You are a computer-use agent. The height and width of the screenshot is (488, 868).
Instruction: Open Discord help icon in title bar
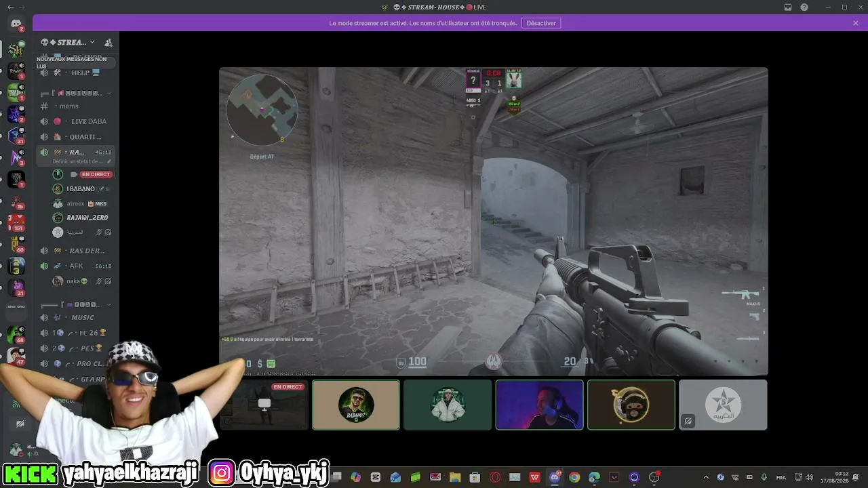[804, 7]
